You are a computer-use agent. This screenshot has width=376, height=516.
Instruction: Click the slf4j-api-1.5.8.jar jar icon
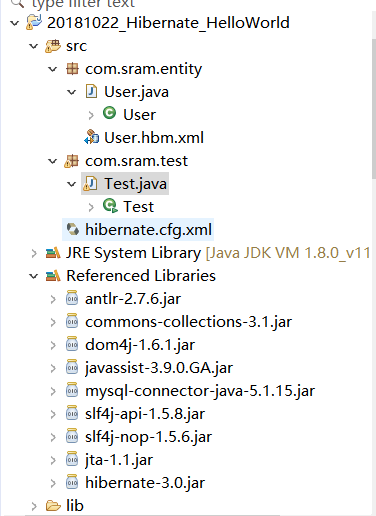[x=72, y=413]
